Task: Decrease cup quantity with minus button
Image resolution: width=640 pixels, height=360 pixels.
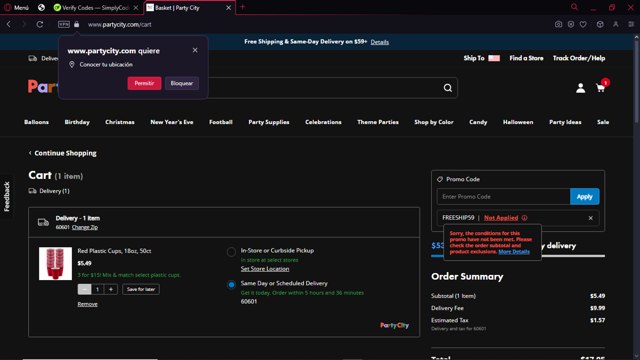Action: point(84,289)
